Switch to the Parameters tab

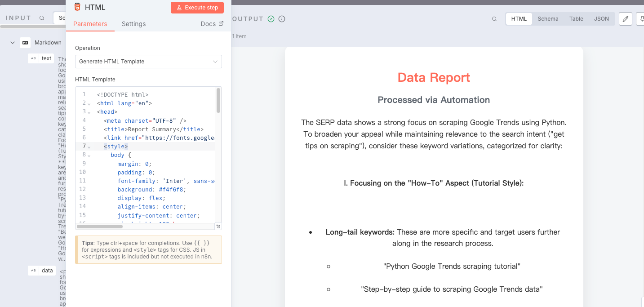click(x=90, y=24)
